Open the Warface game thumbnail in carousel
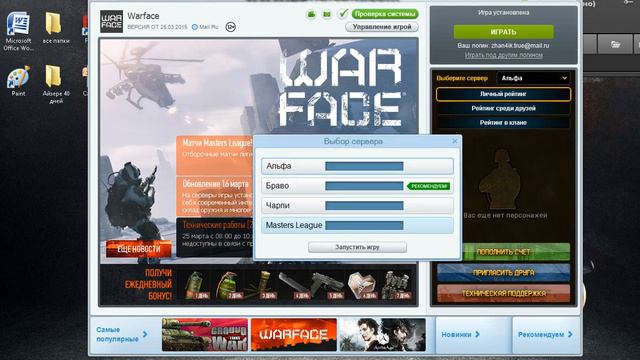The height and width of the screenshot is (360, 640). point(294,335)
